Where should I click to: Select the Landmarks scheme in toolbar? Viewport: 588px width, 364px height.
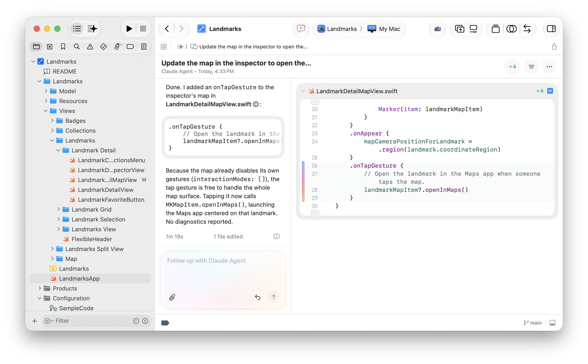337,29
